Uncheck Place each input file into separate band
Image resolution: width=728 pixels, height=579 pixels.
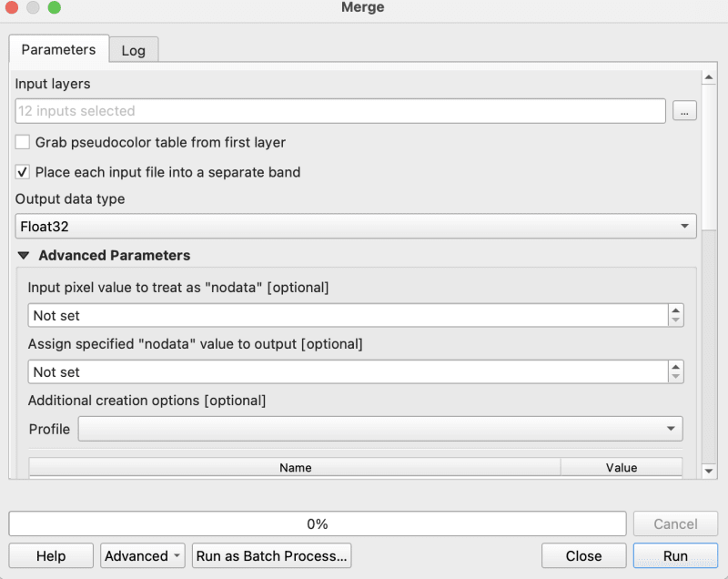point(23,171)
